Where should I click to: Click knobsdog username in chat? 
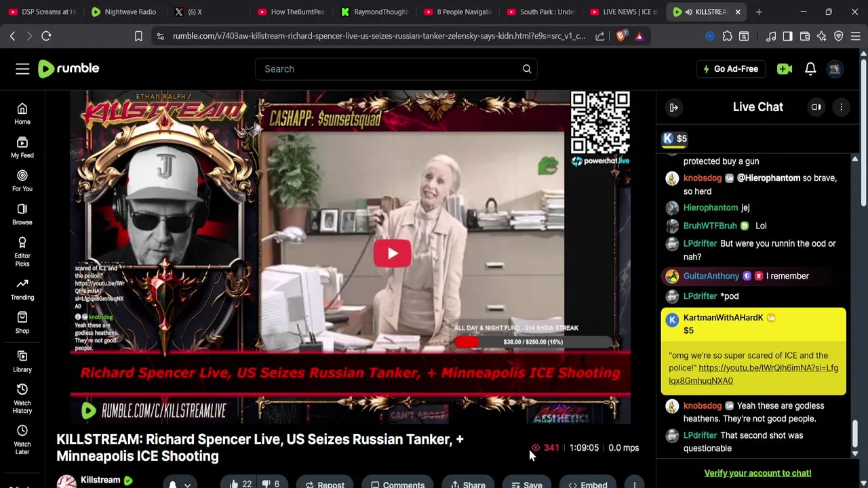click(x=702, y=178)
